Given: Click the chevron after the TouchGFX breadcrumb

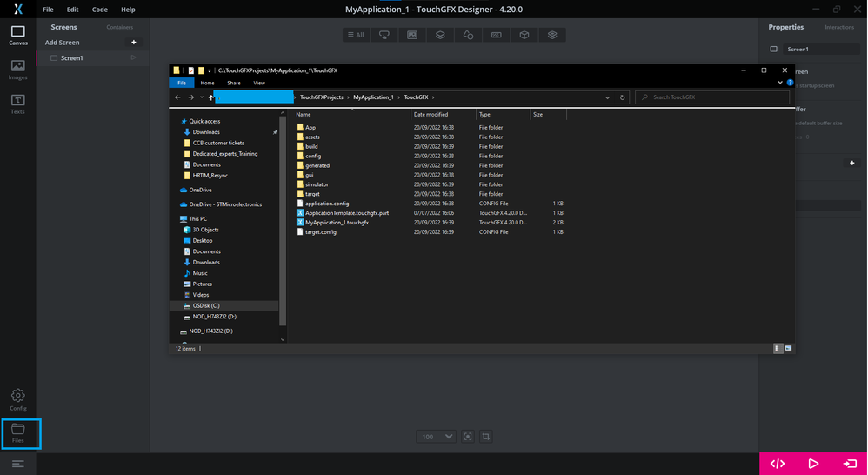Looking at the screenshot, I should [x=433, y=97].
